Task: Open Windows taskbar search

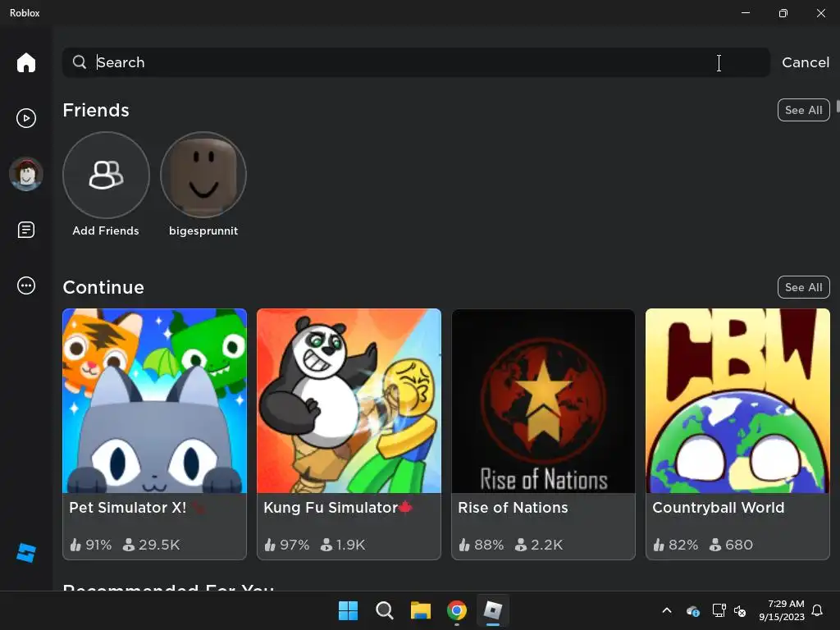Action: click(384, 610)
